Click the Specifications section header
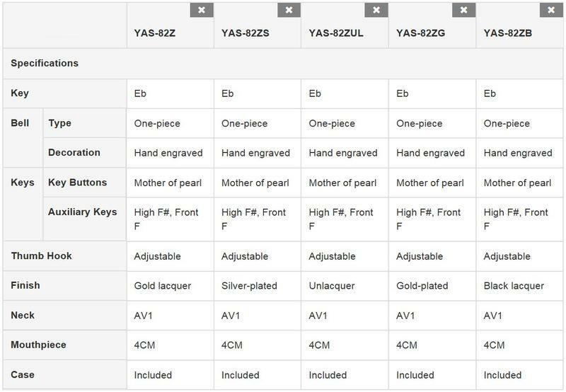This screenshot has height=392, width=566. (x=45, y=63)
